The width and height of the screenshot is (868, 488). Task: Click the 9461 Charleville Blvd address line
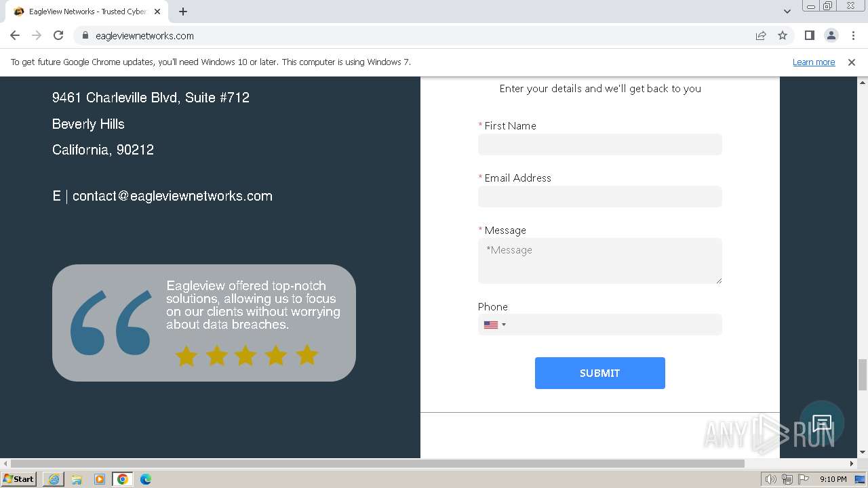tap(151, 98)
